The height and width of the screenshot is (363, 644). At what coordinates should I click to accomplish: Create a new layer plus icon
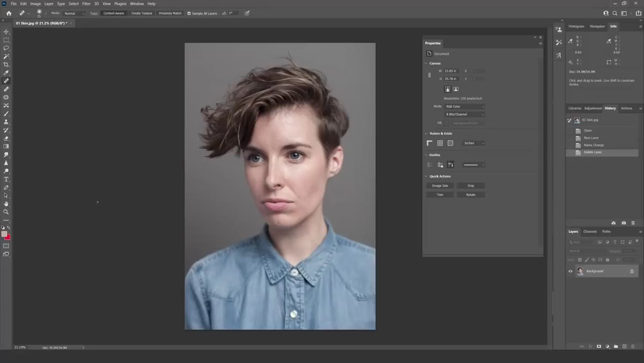(x=625, y=346)
